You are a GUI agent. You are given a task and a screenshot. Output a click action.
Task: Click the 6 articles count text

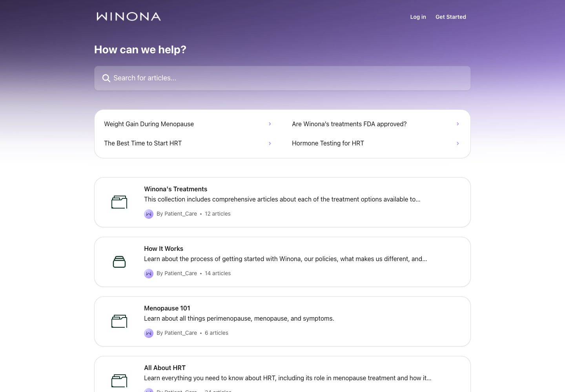(x=217, y=333)
